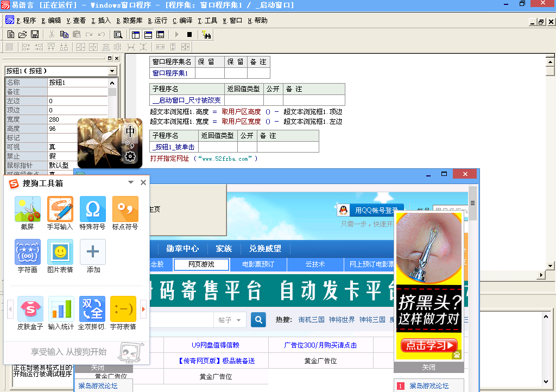556x392 pixels.
Task: Open the 数据库 menu
Action: (x=129, y=21)
